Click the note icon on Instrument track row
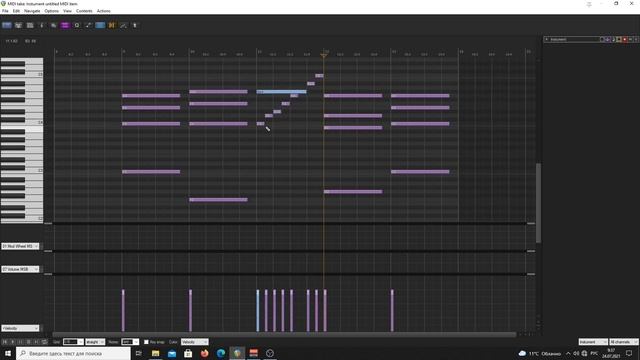The height and width of the screenshot is (360, 640). (613, 39)
